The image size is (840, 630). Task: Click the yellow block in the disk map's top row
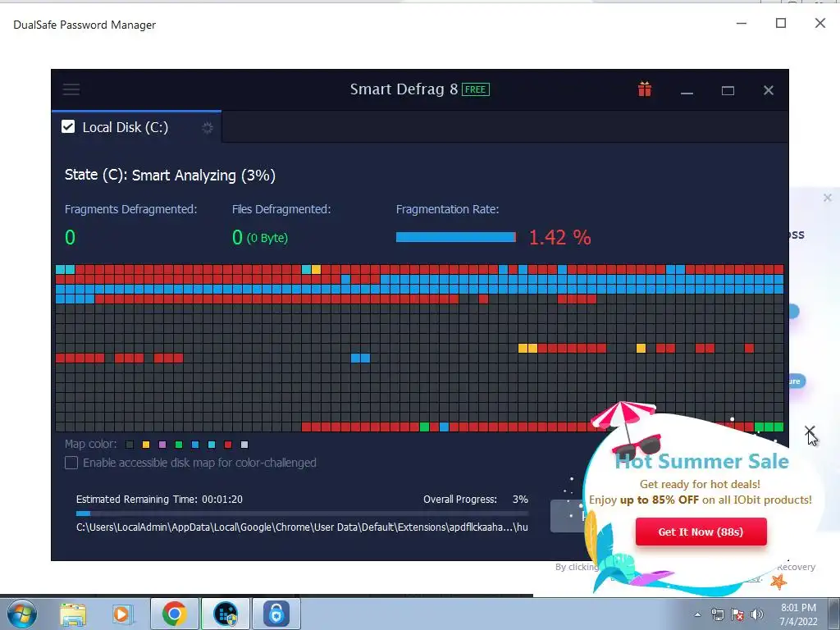coord(316,269)
